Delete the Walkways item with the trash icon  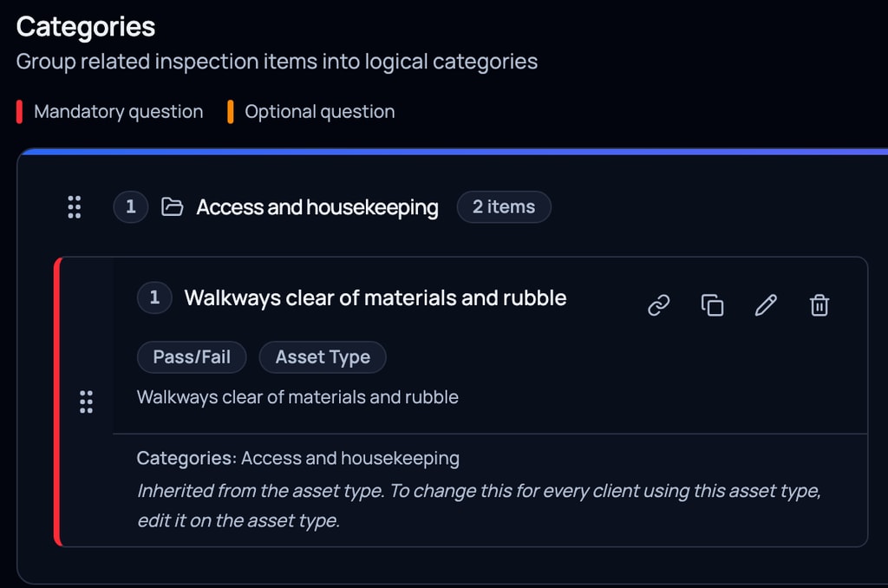point(819,305)
